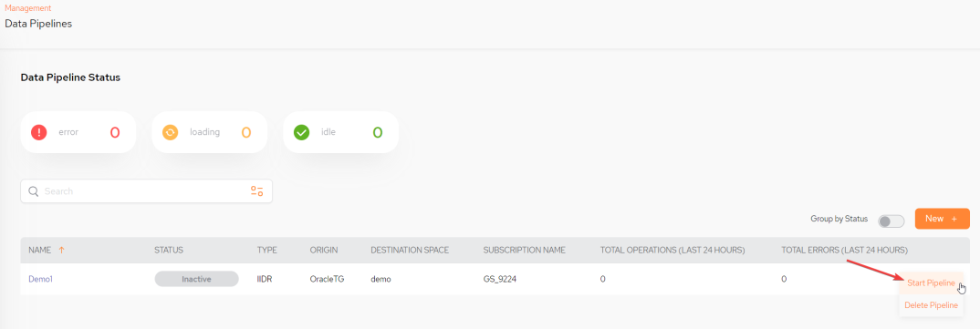Click the red error status icon
Image resolution: width=980 pixels, height=329 pixels.
(38, 132)
